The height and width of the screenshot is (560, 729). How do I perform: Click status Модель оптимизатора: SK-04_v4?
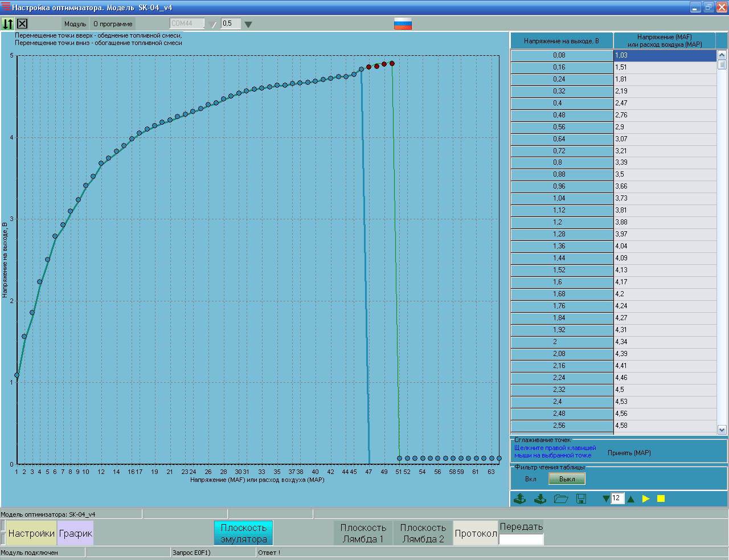(x=48, y=514)
